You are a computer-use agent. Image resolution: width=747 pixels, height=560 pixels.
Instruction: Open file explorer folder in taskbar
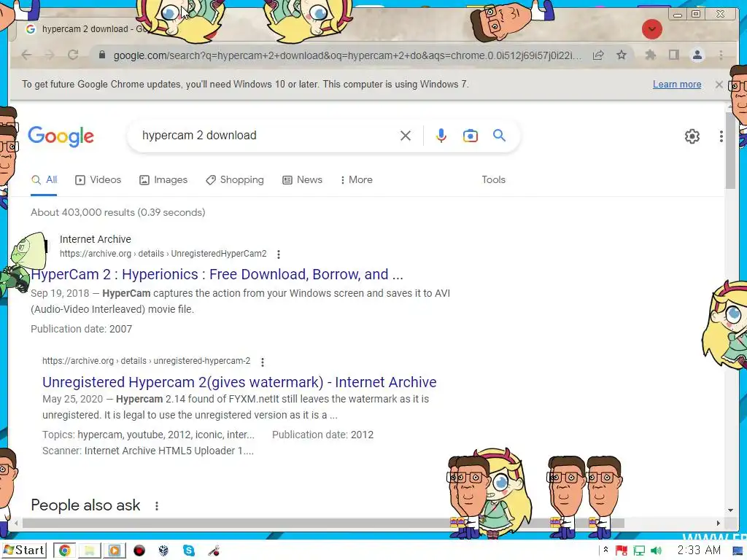point(89,551)
